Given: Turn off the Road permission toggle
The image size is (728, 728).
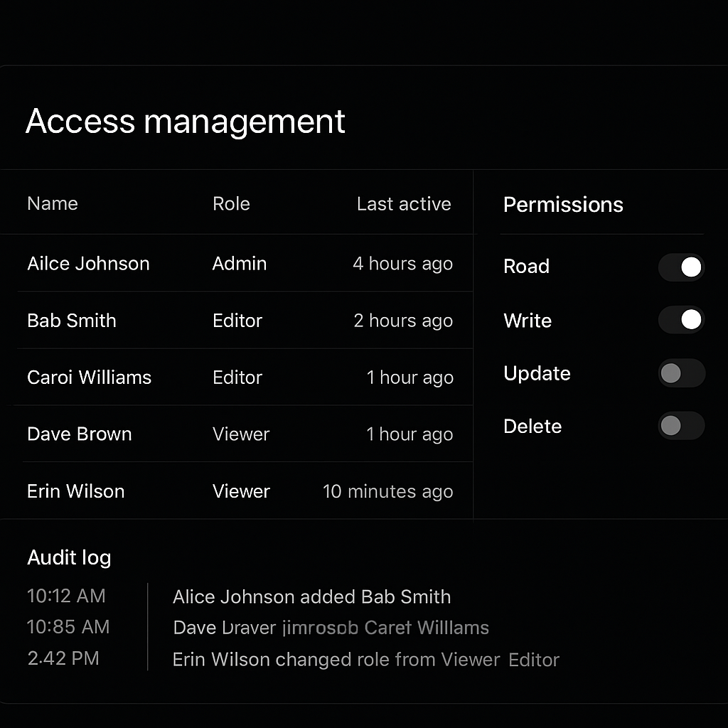Looking at the screenshot, I should point(681,267).
